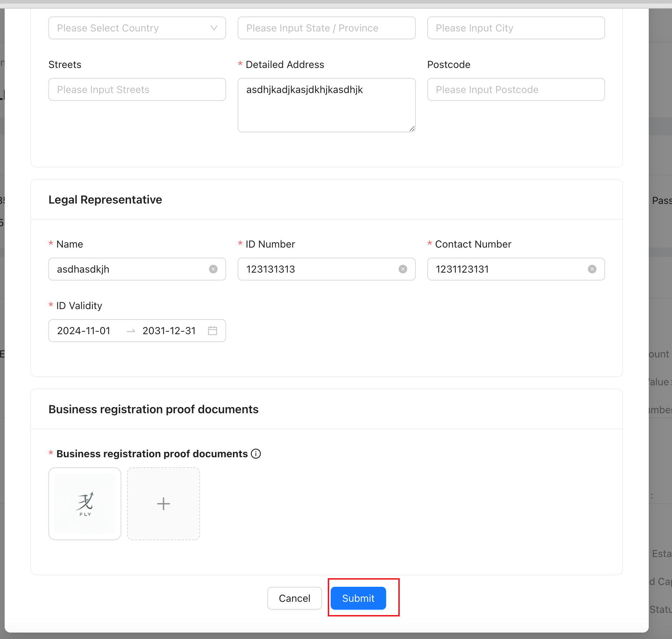Click the ID Validity start date 2024-11-01
This screenshot has width=672, height=639.
coord(84,331)
